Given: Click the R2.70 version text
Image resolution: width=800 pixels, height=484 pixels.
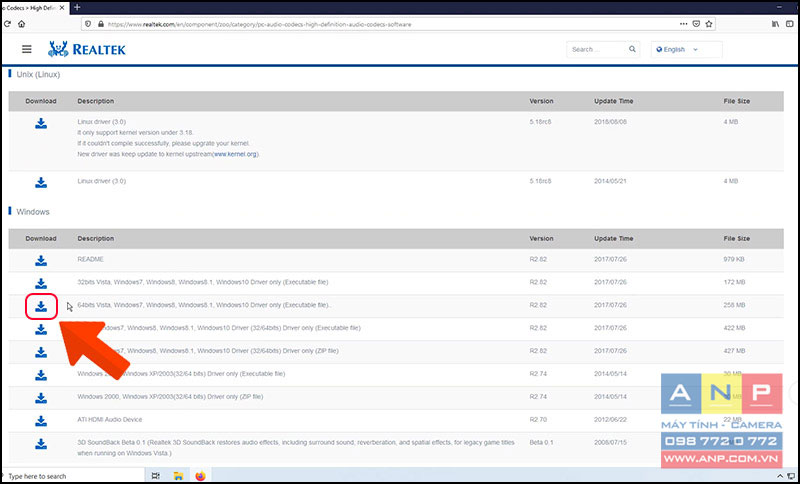Looking at the screenshot, I should point(538,420).
